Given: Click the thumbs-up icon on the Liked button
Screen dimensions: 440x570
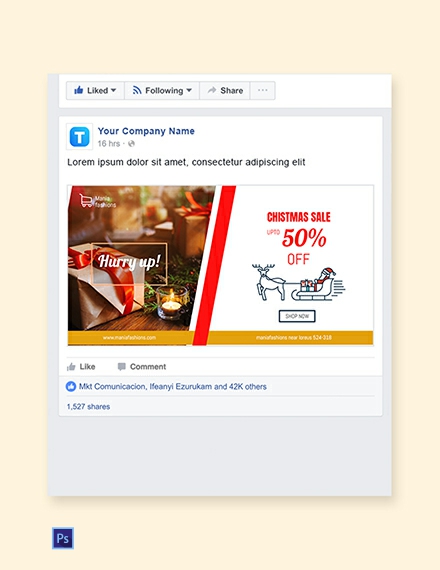Looking at the screenshot, I should click(x=79, y=90).
